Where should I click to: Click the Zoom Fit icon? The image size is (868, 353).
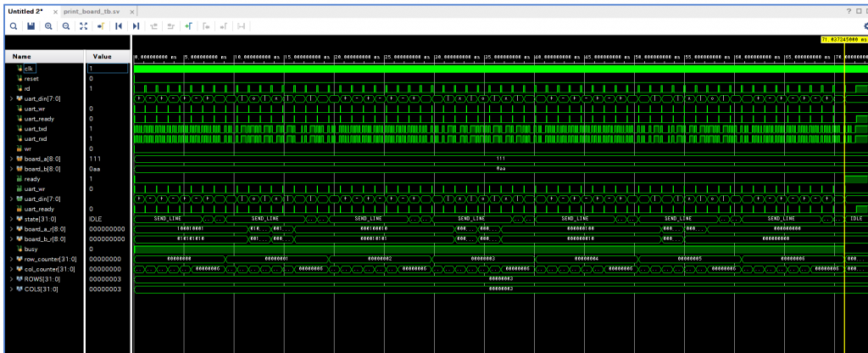[x=83, y=27]
